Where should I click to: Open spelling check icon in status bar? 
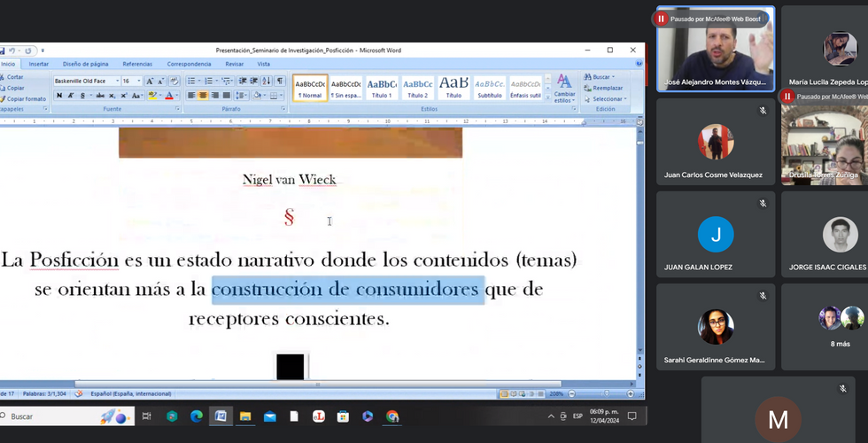point(79,393)
